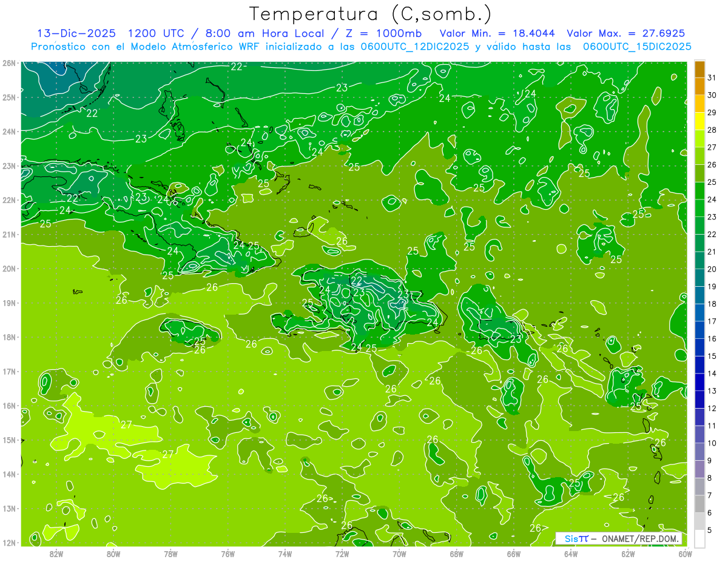Viewport: 728px width, 562px height.
Task: Click the longitude label "76W"
Action: pyautogui.click(x=228, y=554)
